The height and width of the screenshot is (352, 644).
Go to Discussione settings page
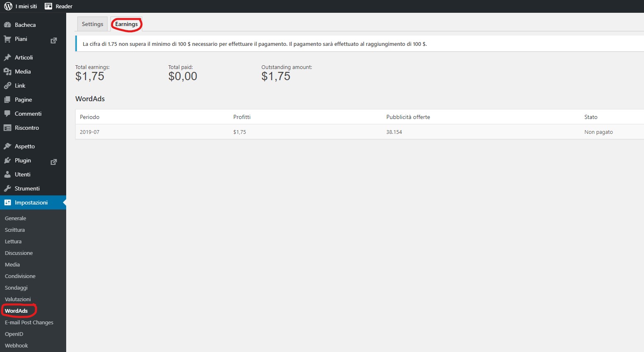(19, 253)
